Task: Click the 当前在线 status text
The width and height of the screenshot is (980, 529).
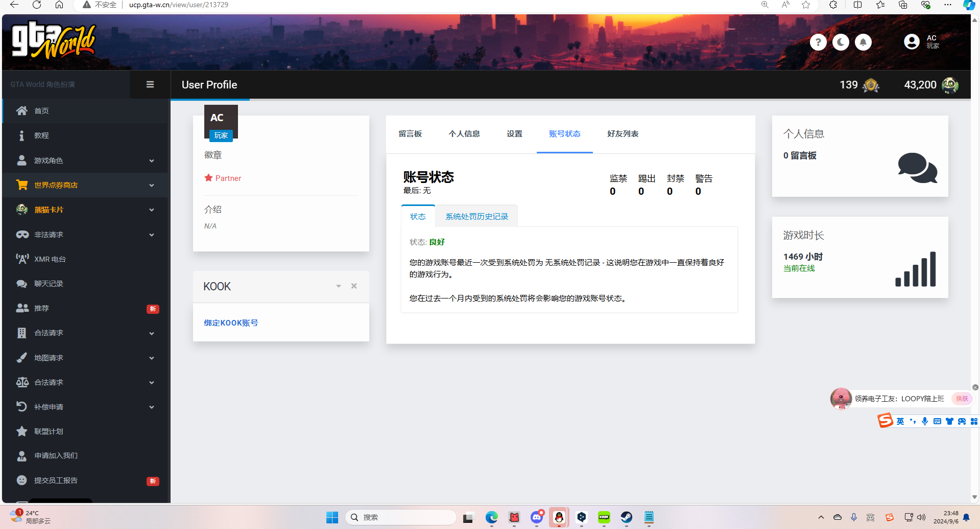Action: coord(799,268)
